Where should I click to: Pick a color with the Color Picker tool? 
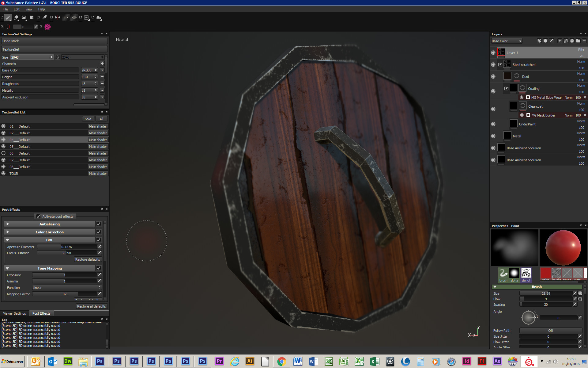(x=44, y=17)
